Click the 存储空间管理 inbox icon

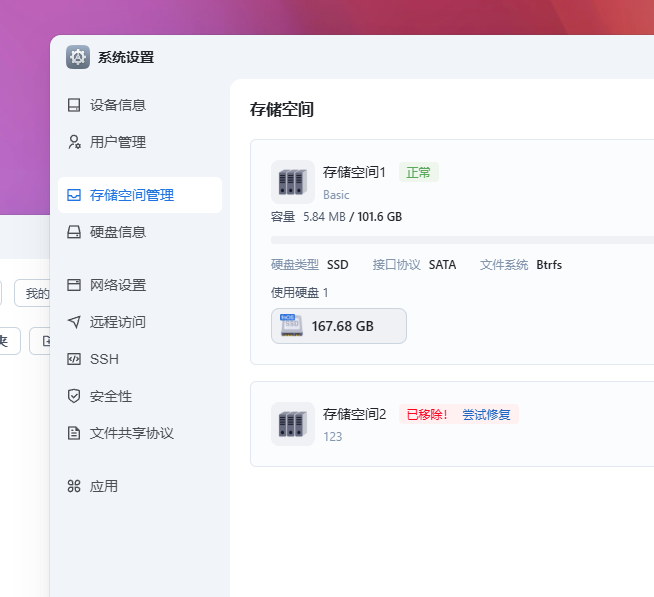[x=74, y=195]
